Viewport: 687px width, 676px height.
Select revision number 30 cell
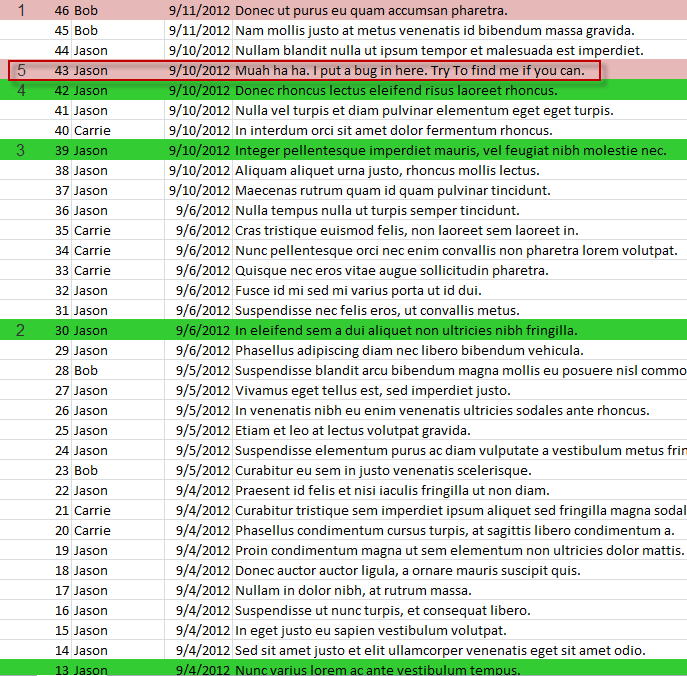(62, 331)
